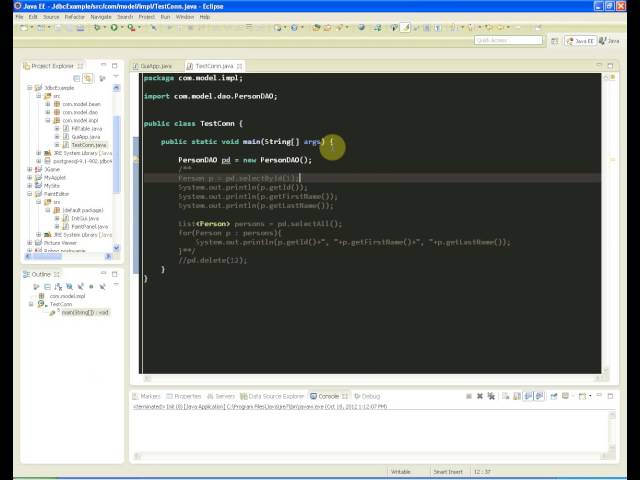This screenshot has height=480, width=640.
Task: Click the Print toolbar icon
Action: (x=80, y=27)
